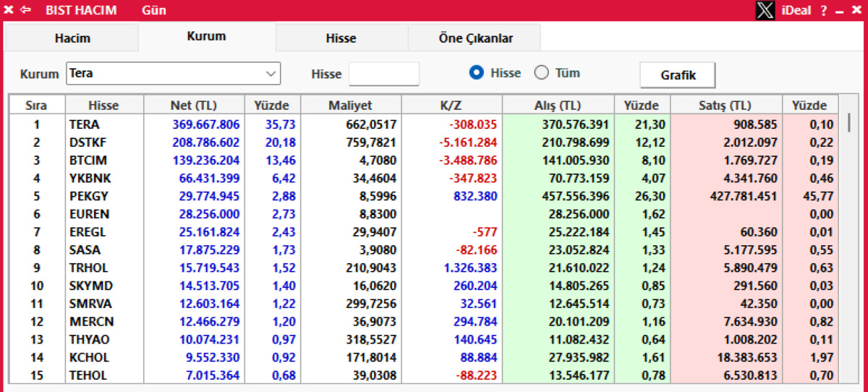Click the Satış percentage 45,77
The height and width of the screenshot is (392, 868).
click(x=820, y=196)
